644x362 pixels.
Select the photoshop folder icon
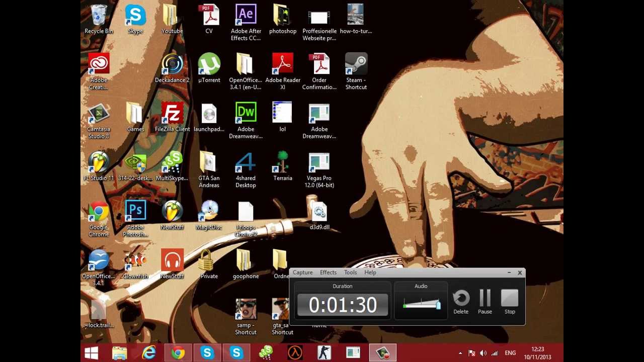pos(283,20)
